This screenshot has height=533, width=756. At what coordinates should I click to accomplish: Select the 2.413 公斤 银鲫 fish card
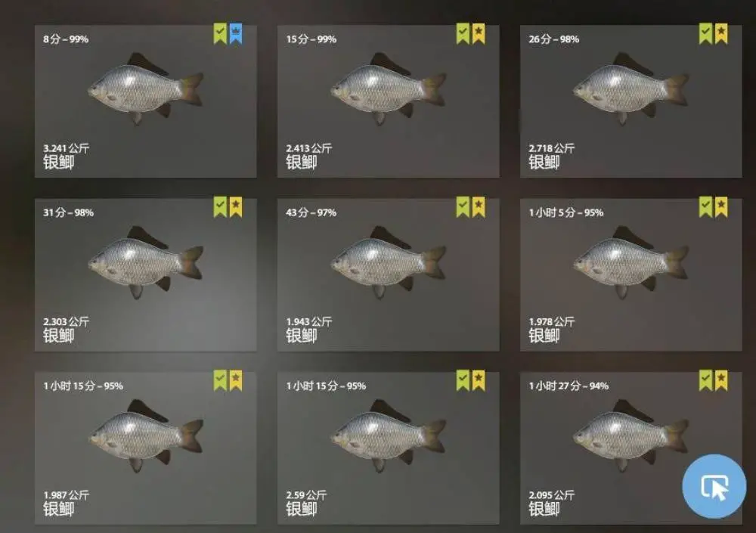pos(388,101)
